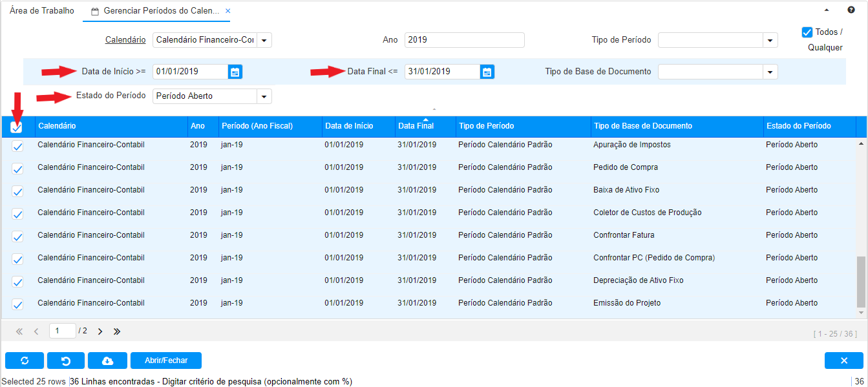The height and width of the screenshot is (387, 868).
Task: Open the Data Final calendar picker
Action: 487,72
